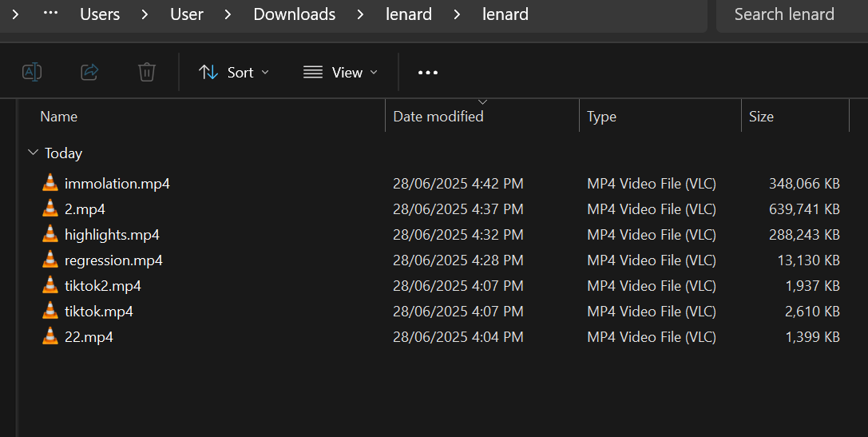The width and height of the screenshot is (868, 437).
Task: Expand chevron after User in breadcrumb
Action: click(x=228, y=14)
